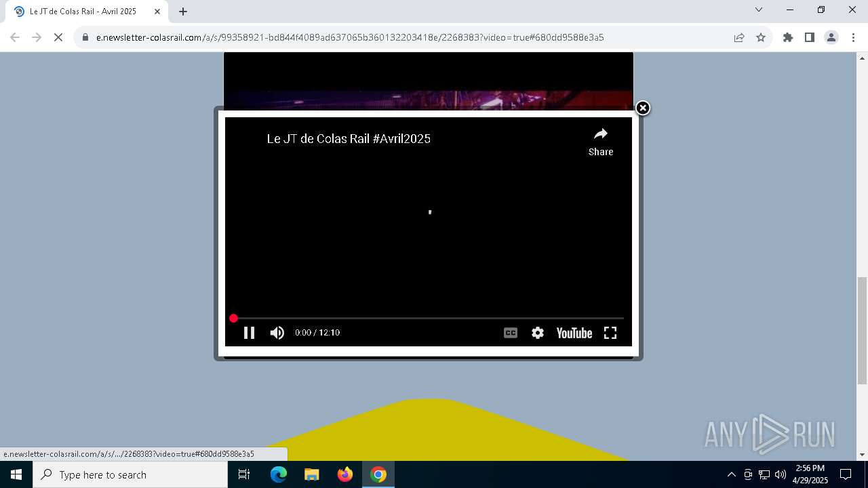Share this page from address bar

739,37
